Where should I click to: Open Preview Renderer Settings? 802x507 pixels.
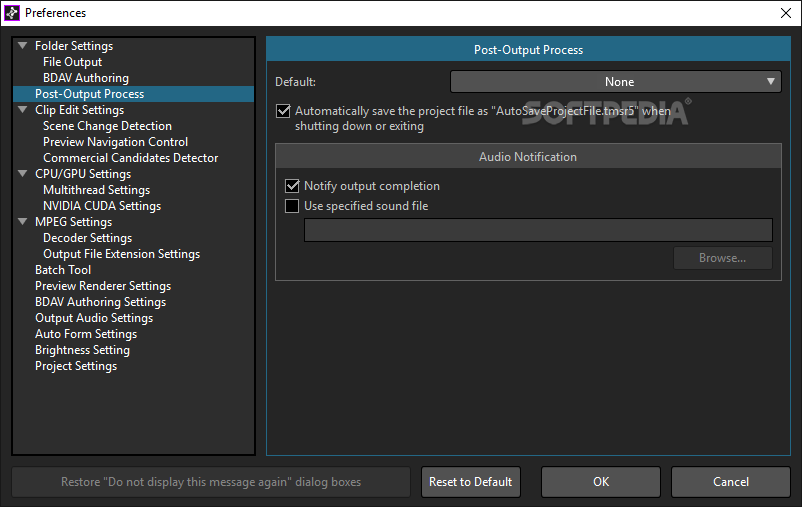tap(103, 286)
